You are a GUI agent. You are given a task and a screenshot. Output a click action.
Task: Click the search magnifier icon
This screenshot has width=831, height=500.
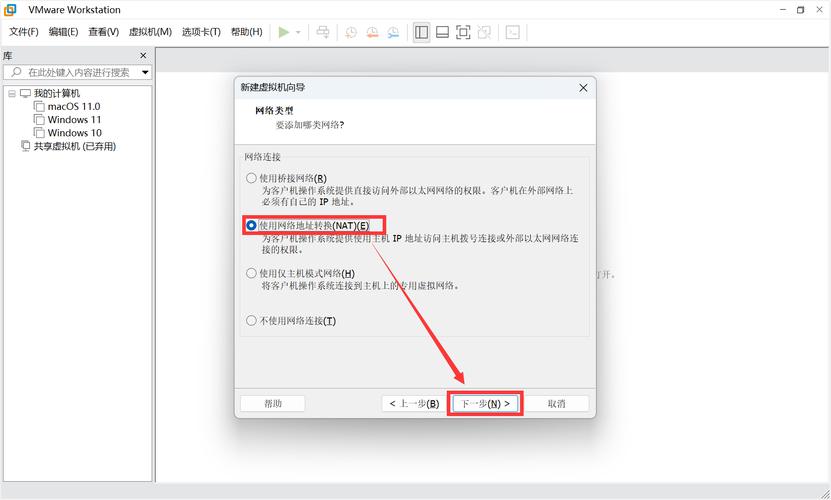pyautogui.click(x=16, y=72)
